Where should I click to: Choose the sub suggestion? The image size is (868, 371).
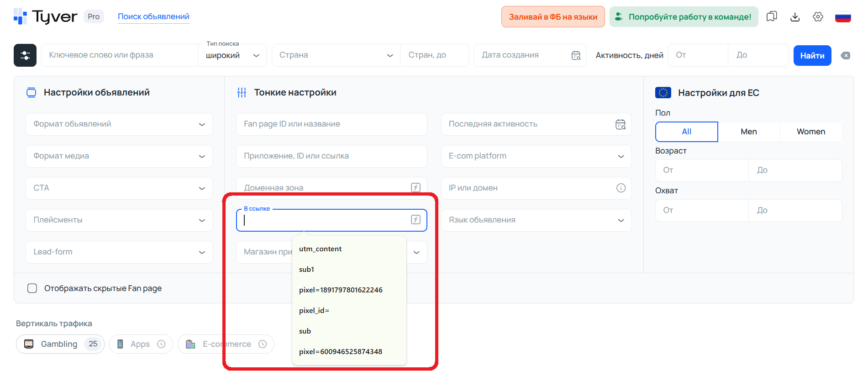click(349, 331)
